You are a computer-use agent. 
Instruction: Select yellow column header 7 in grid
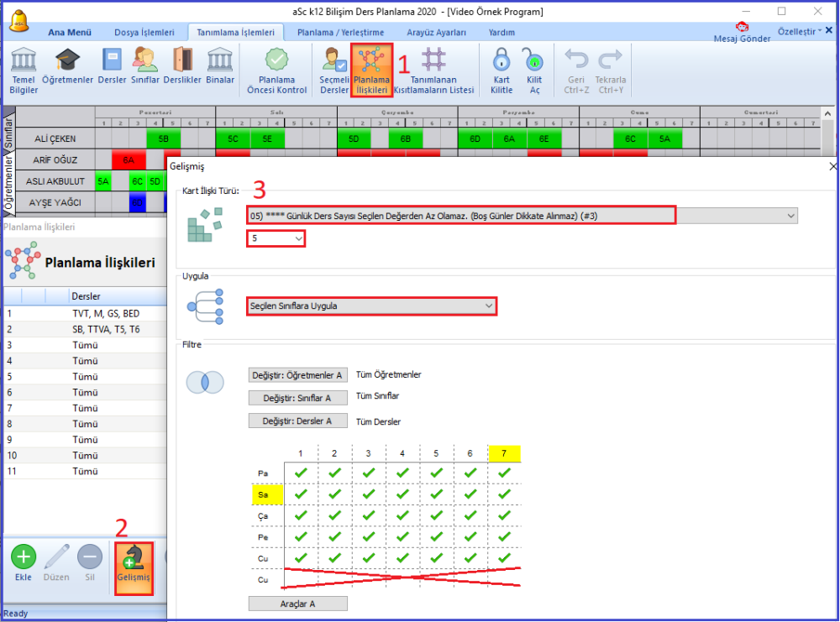(x=504, y=453)
